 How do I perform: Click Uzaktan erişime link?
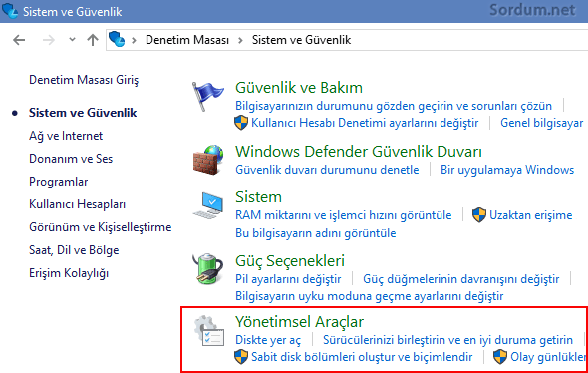530,215
